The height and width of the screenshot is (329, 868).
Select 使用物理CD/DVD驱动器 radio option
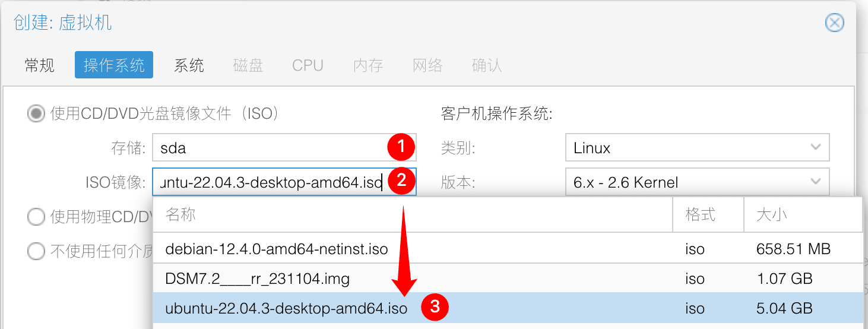pos(37,217)
